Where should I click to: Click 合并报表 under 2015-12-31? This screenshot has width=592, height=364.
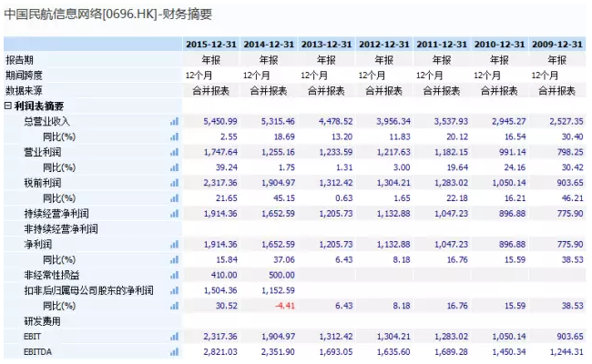point(211,91)
